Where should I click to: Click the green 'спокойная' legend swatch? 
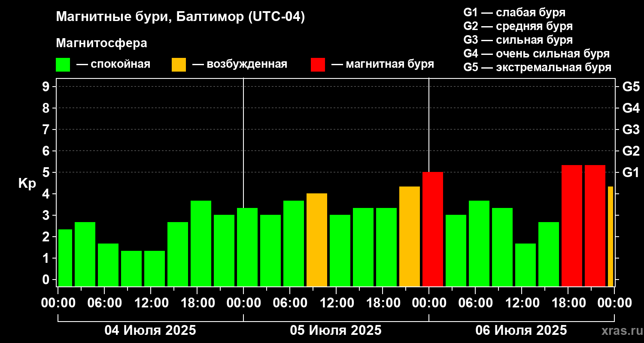(x=63, y=65)
